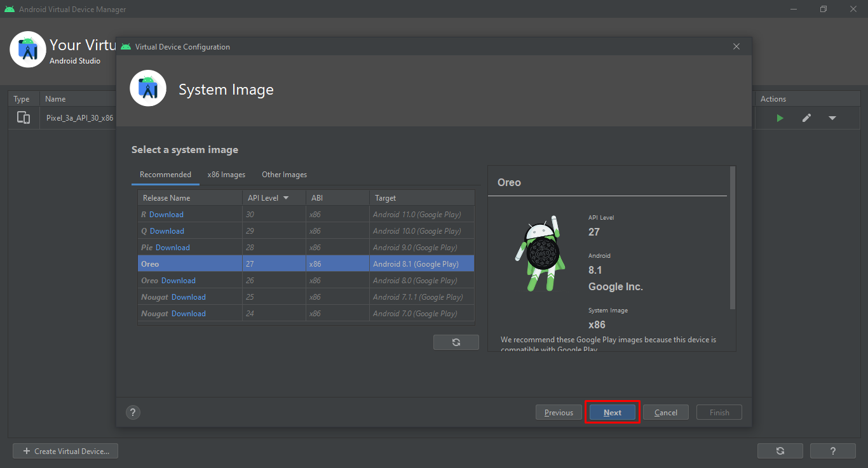Click Create Virtual Device button

65,451
